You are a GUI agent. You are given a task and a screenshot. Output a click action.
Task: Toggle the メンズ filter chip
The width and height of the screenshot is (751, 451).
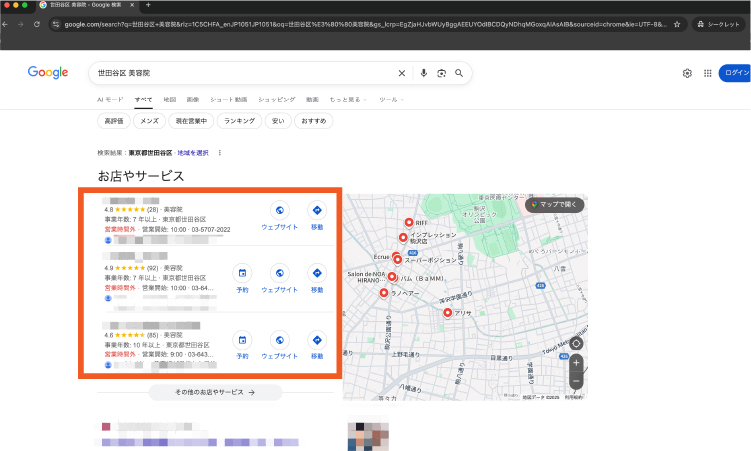pyautogui.click(x=149, y=121)
